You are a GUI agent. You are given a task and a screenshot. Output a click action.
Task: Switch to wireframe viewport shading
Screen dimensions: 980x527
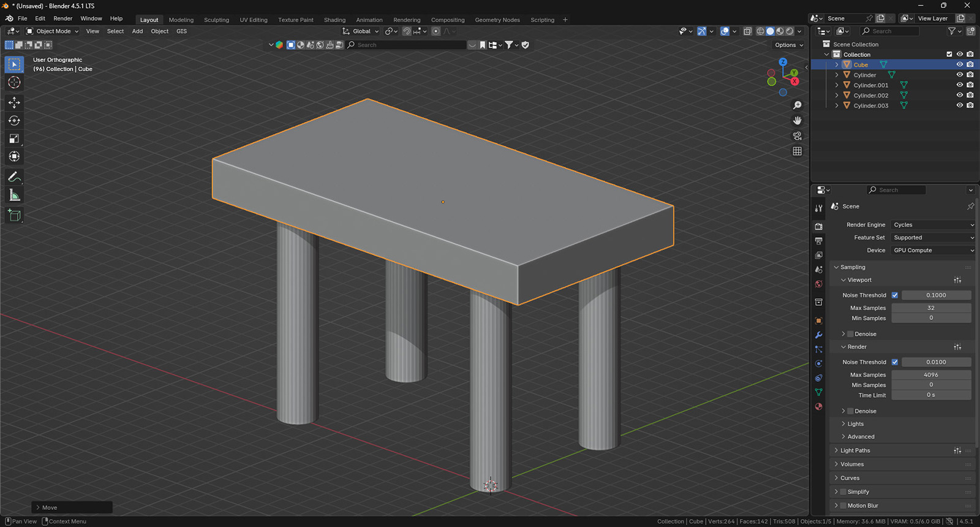pos(760,31)
